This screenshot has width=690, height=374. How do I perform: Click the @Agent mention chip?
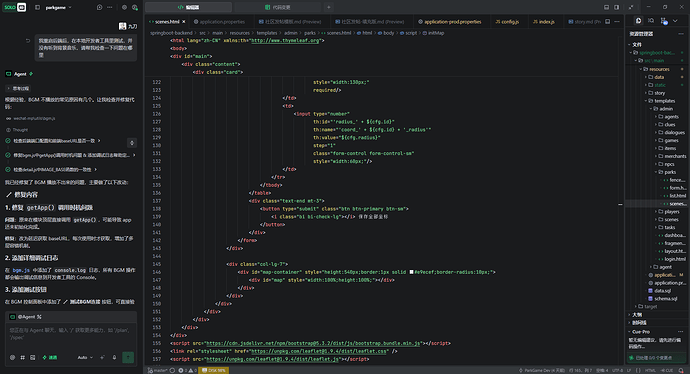(26, 317)
